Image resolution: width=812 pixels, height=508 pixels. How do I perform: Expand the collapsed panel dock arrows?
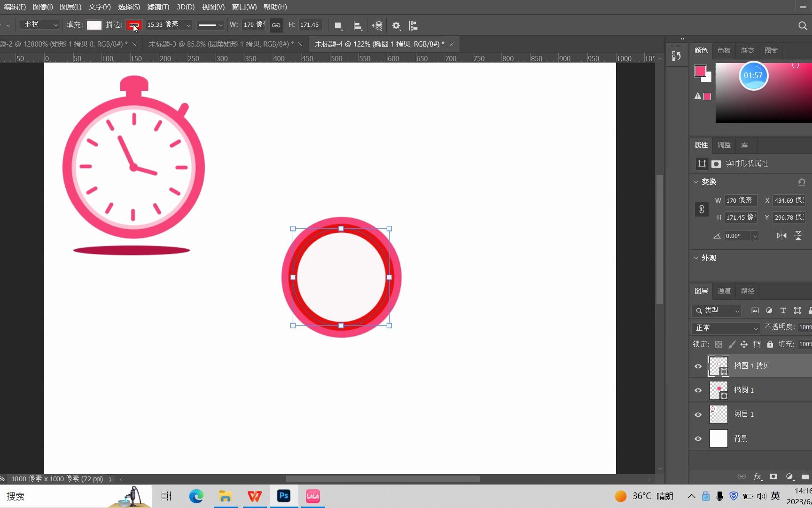coord(683,39)
